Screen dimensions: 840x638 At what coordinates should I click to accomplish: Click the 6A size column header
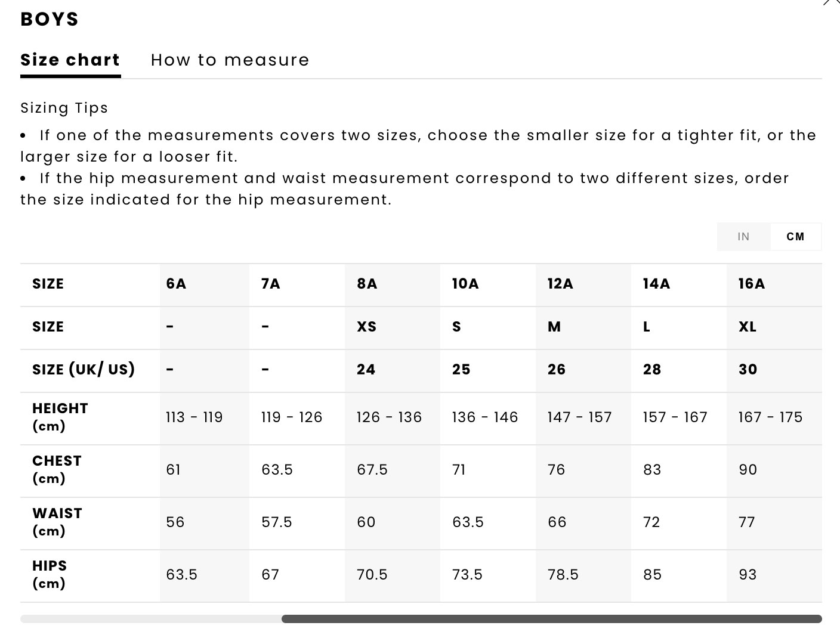[176, 284]
